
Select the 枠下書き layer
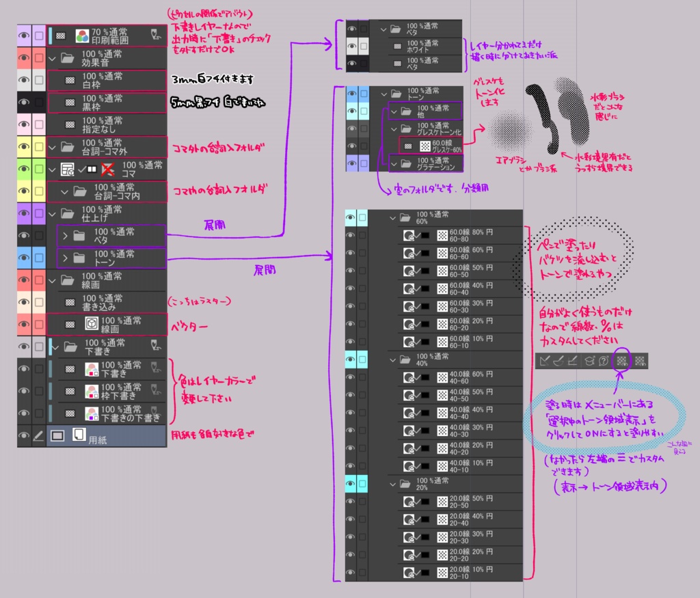(x=106, y=392)
